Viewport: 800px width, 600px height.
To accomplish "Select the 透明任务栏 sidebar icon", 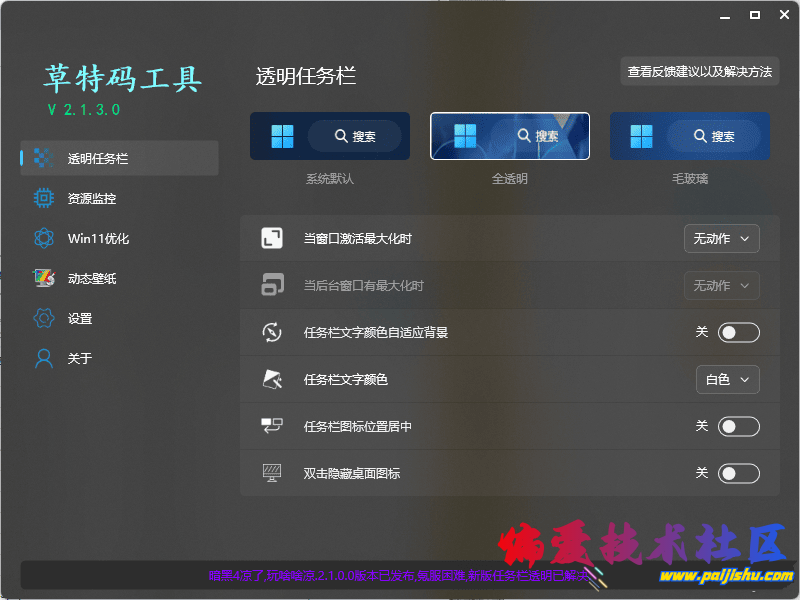I will (x=42, y=158).
